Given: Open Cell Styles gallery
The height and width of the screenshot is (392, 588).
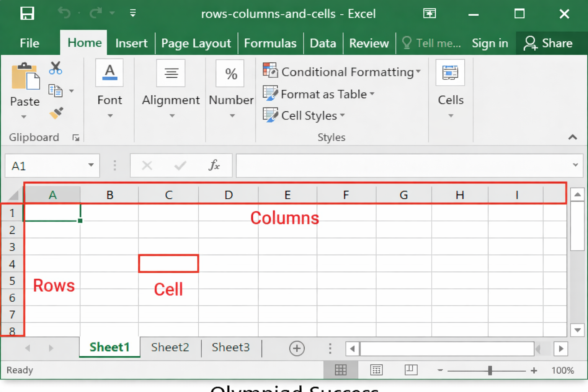Looking at the screenshot, I should pyautogui.click(x=304, y=115).
